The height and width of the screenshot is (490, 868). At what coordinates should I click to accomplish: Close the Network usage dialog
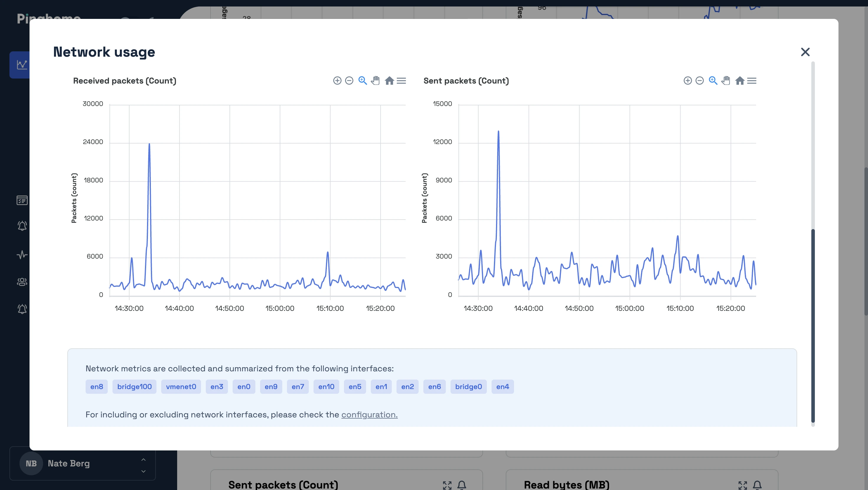[x=805, y=52]
